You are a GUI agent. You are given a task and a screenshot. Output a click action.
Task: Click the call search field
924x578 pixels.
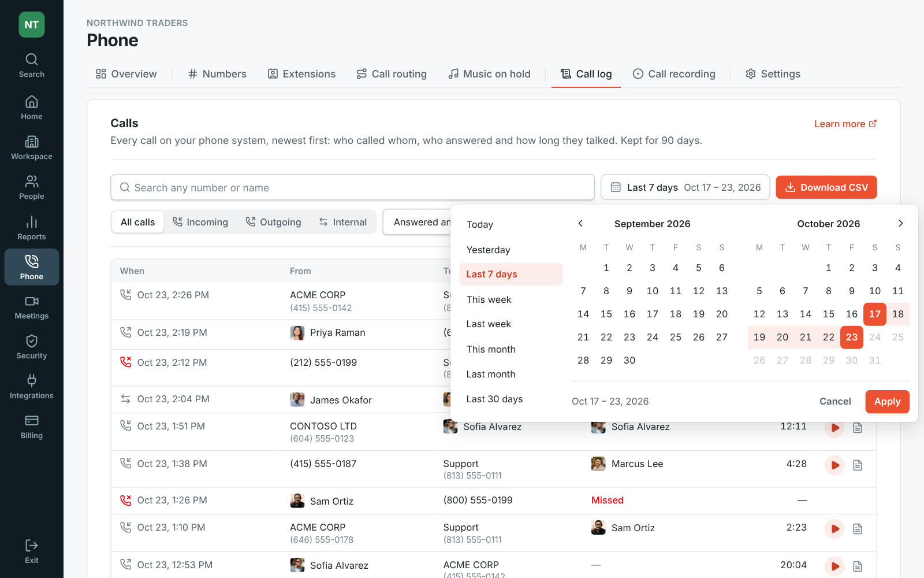pos(352,187)
